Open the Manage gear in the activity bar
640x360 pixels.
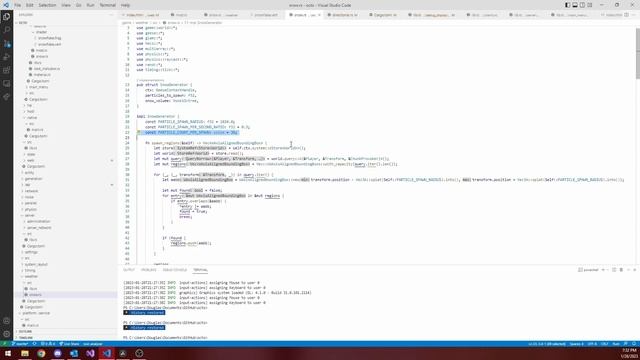coord(7,334)
